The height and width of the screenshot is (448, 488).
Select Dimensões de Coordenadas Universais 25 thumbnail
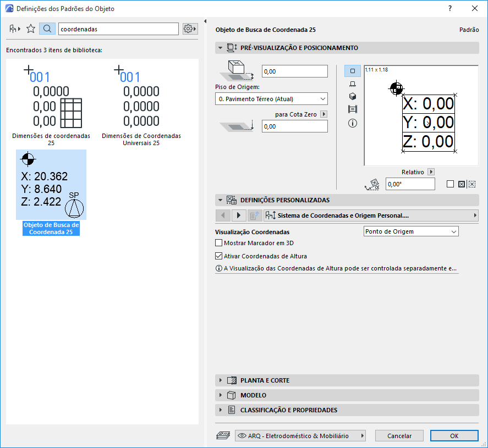click(x=141, y=105)
